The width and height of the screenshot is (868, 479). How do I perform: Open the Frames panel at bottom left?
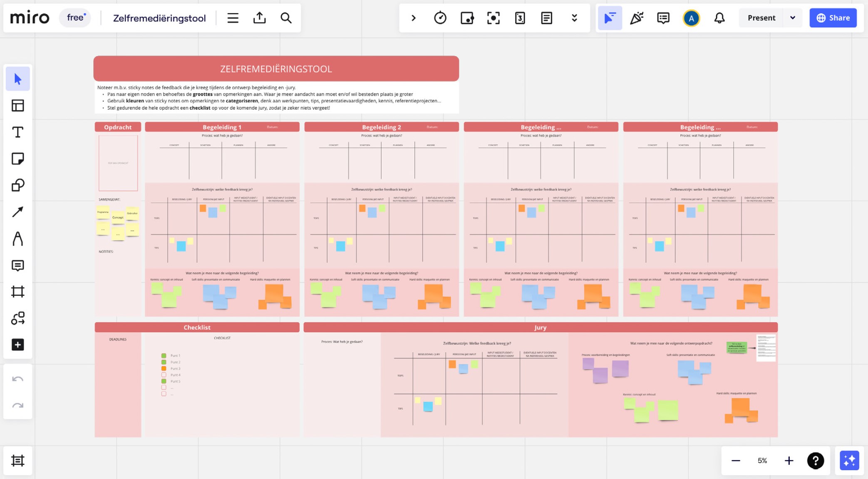[x=17, y=460]
